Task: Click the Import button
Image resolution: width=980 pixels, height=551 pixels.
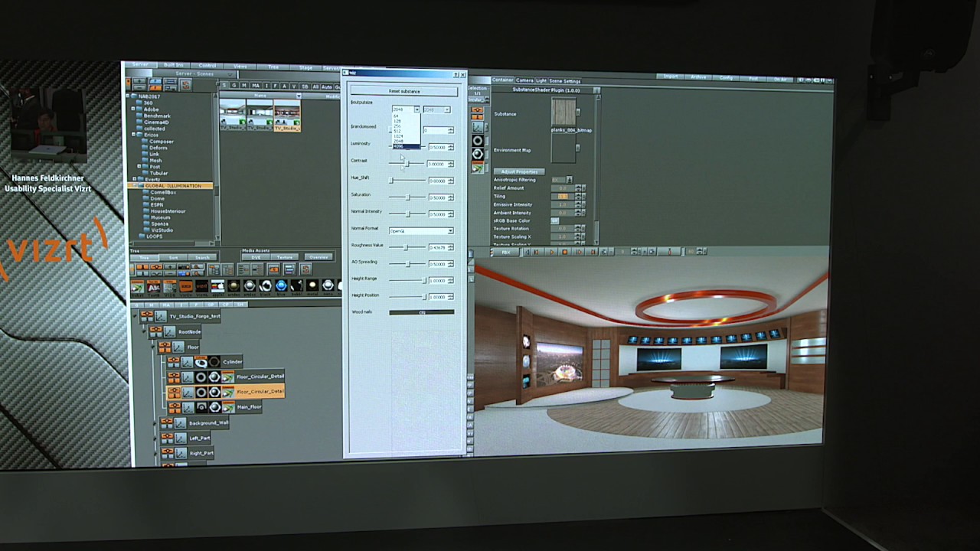Action: [x=671, y=77]
